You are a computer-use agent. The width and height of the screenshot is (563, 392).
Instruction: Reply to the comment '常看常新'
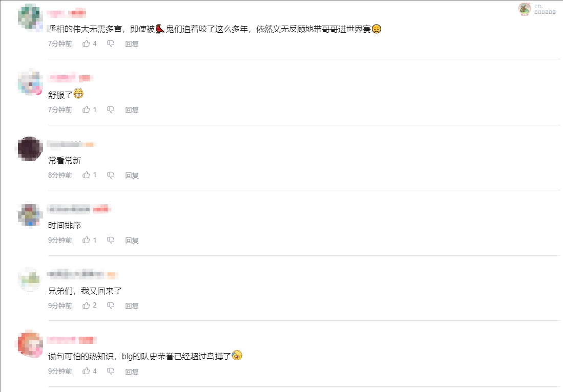coord(132,176)
